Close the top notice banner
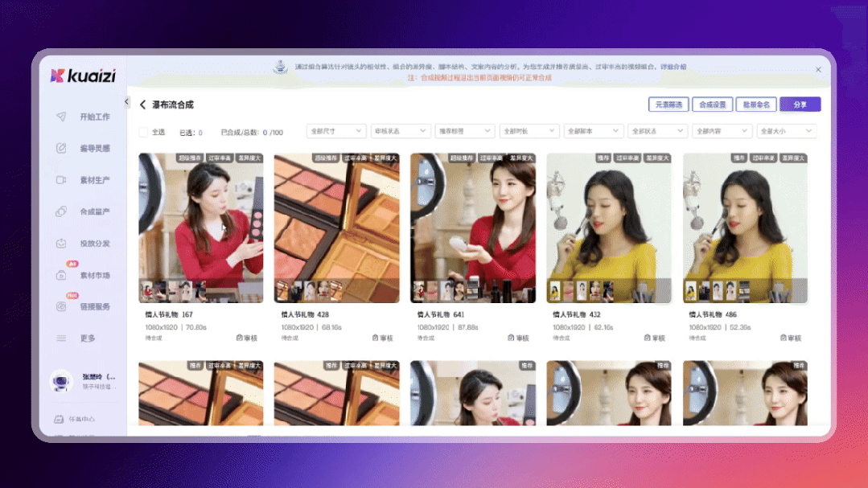Image resolution: width=868 pixels, height=488 pixels. coord(818,70)
